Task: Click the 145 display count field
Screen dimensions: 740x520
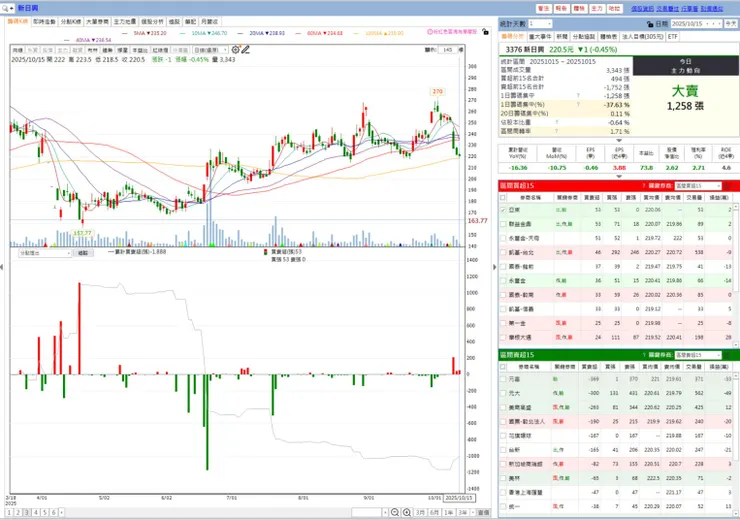Action: click(448, 50)
